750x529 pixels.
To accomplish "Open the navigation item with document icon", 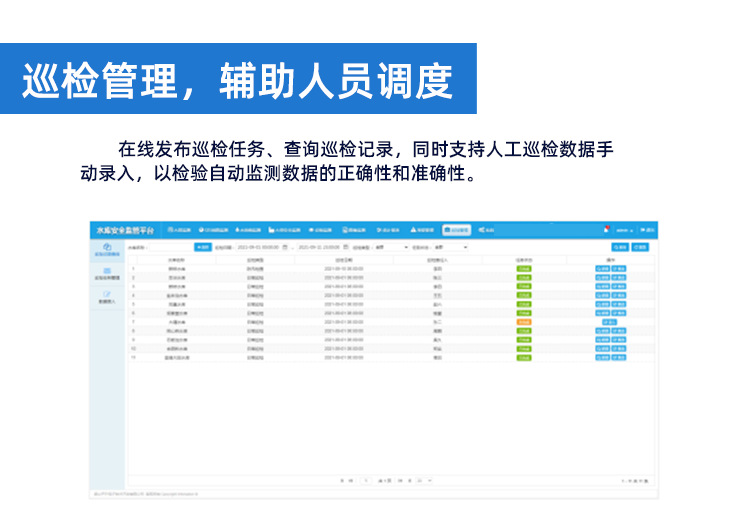I will pyautogui.click(x=354, y=230).
